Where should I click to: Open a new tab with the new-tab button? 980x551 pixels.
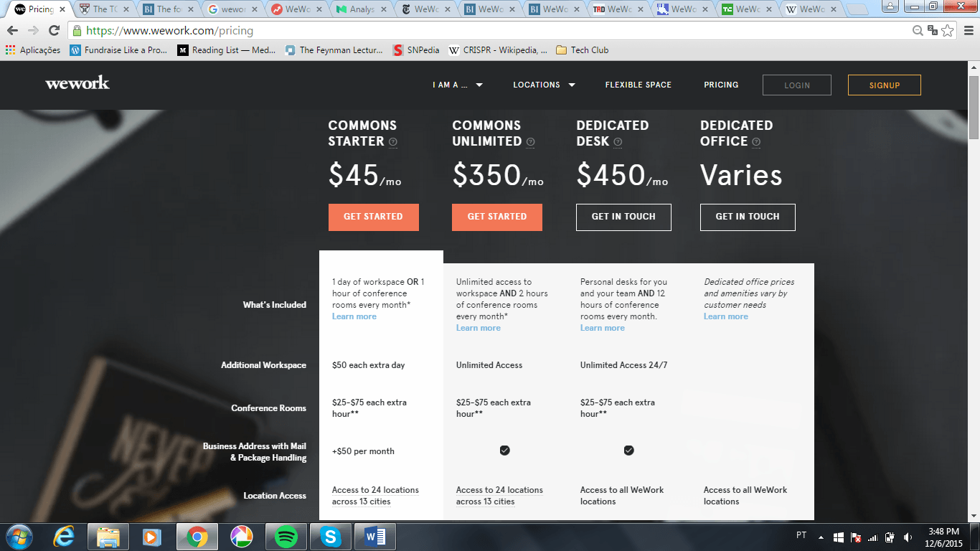(x=857, y=10)
